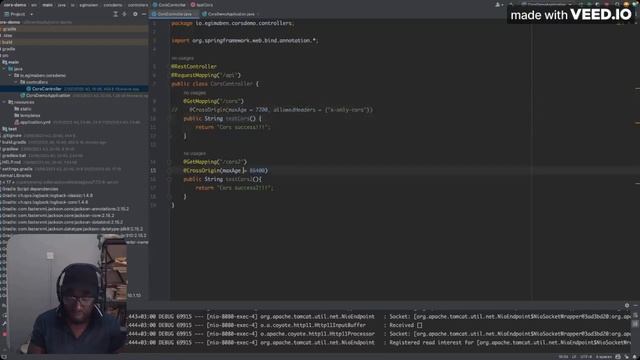This screenshot has width=640, height=360.
Task: Select the HELP.md file
Action: coord(11,162)
